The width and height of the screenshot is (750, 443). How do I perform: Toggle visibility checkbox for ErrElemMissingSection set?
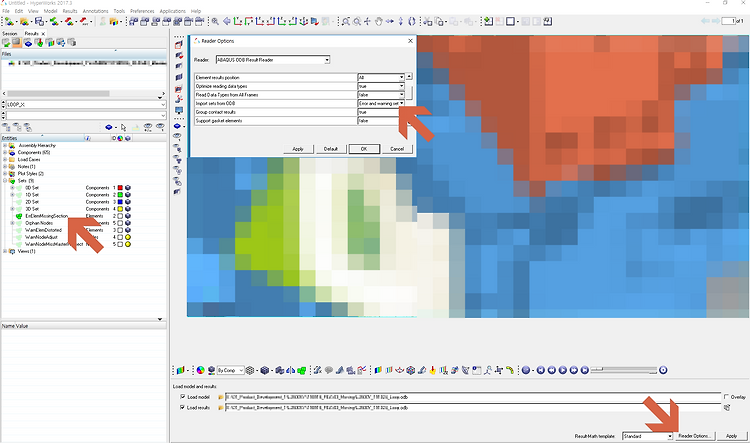click(121, 216)
